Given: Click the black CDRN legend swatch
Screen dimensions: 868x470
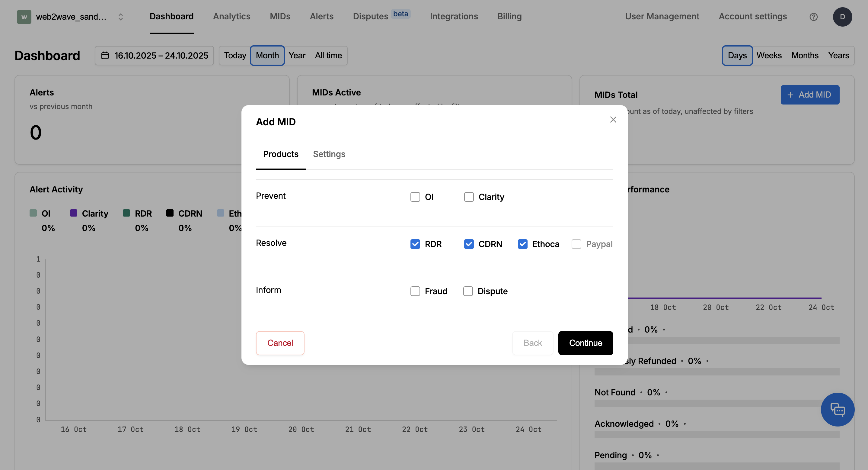Looking at the screenshot, I should click(x=170, y=213).
